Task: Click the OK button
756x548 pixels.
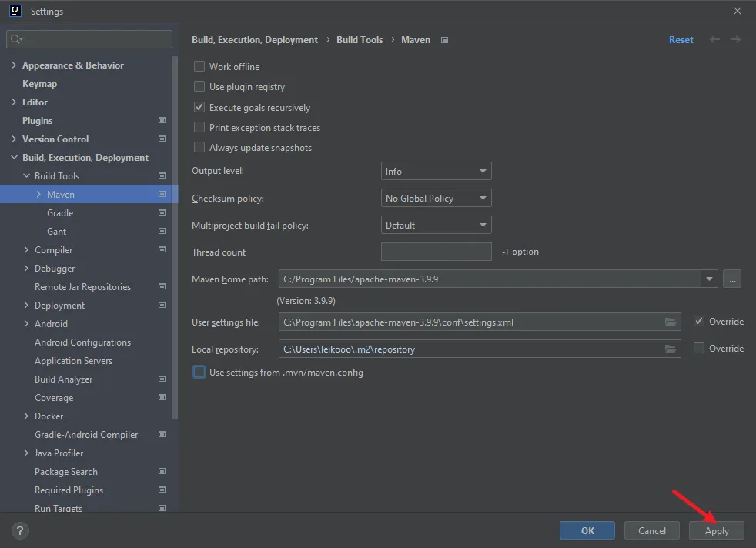Action: tap(587, 530)
